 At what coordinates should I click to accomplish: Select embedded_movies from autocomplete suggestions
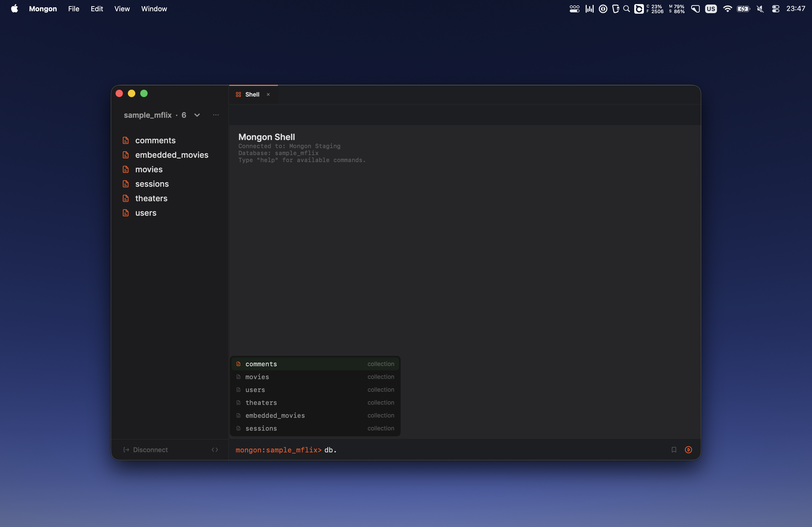(315, 416)
